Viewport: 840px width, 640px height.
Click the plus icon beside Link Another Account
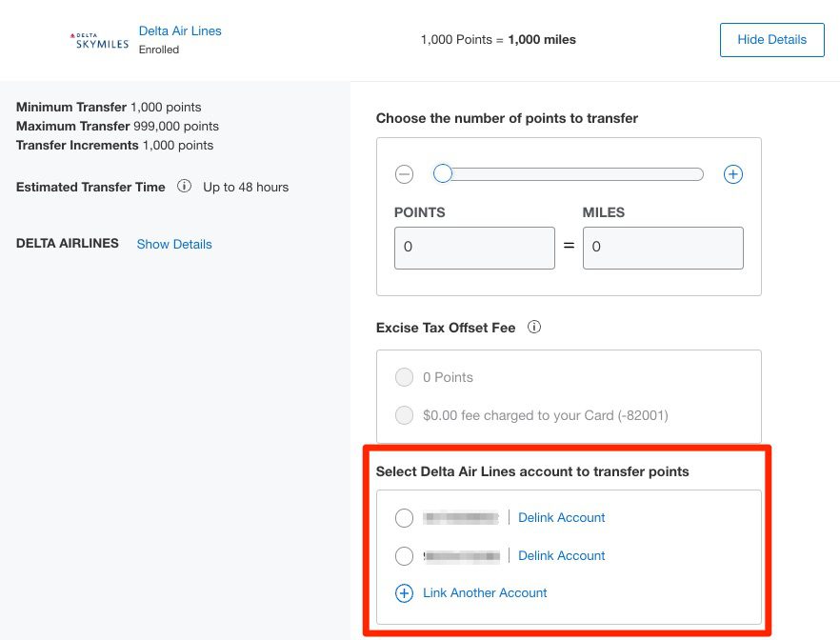coord(404,592)
